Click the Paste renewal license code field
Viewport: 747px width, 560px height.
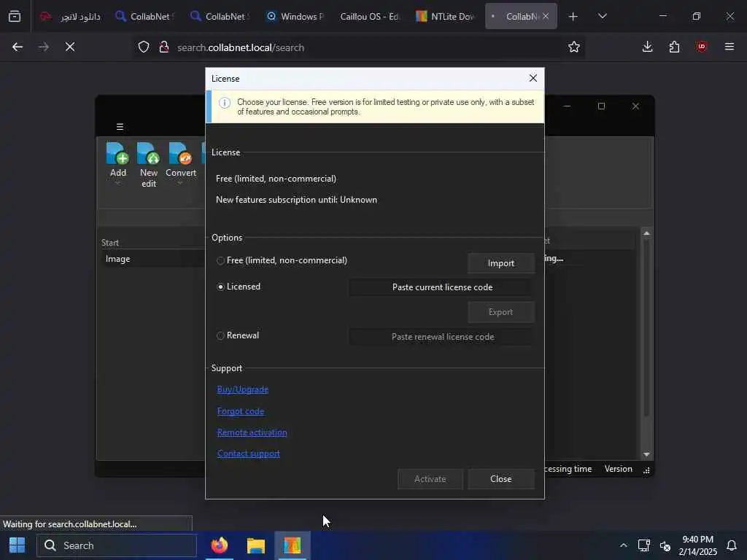[x=442, y=337]
